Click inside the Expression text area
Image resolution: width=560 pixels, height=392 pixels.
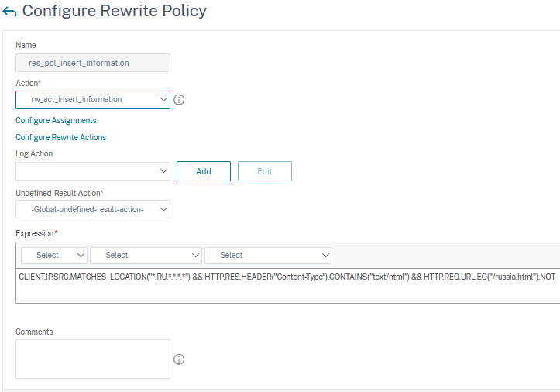288,286
